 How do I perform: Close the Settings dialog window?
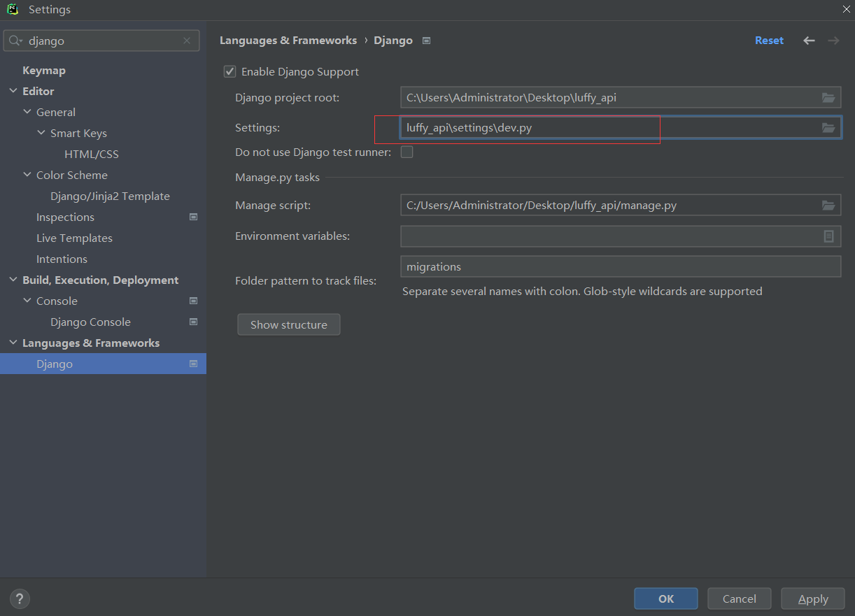pyautogui.click(x=845, y=9)
